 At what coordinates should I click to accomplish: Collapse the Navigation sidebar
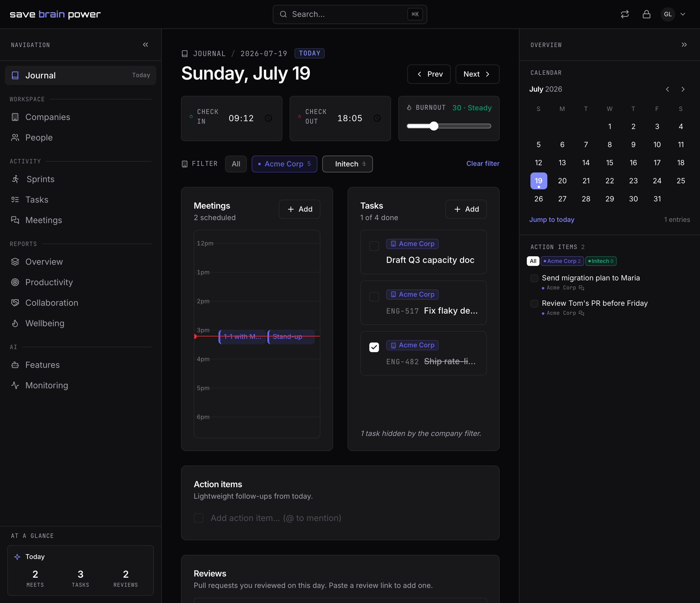point(146,45)
